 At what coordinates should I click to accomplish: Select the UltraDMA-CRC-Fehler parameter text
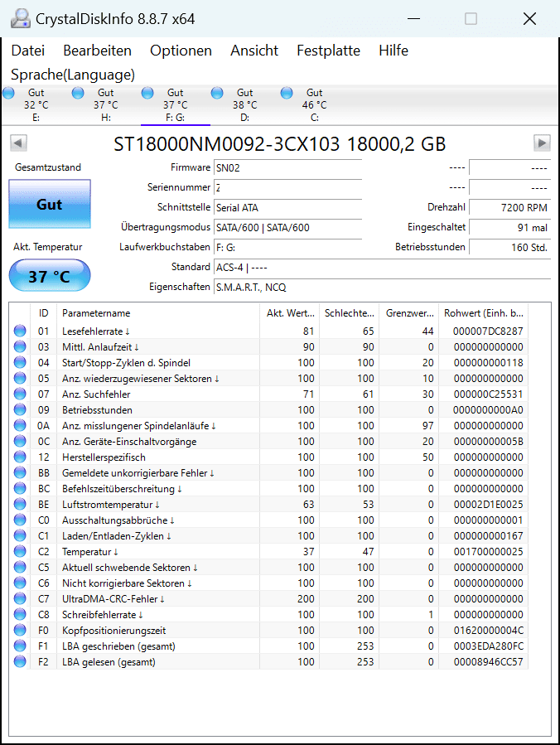[x=113, y=599]
